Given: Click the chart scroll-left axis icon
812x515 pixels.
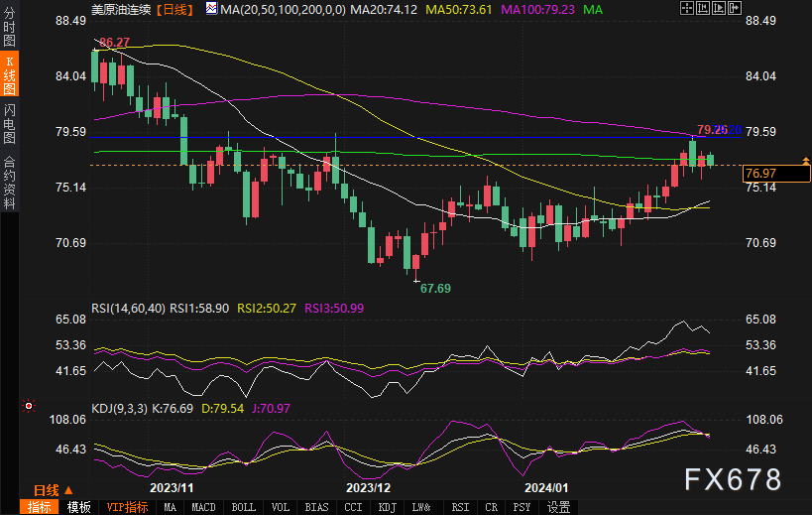Looking at the screenshot, I should (703, 8).
